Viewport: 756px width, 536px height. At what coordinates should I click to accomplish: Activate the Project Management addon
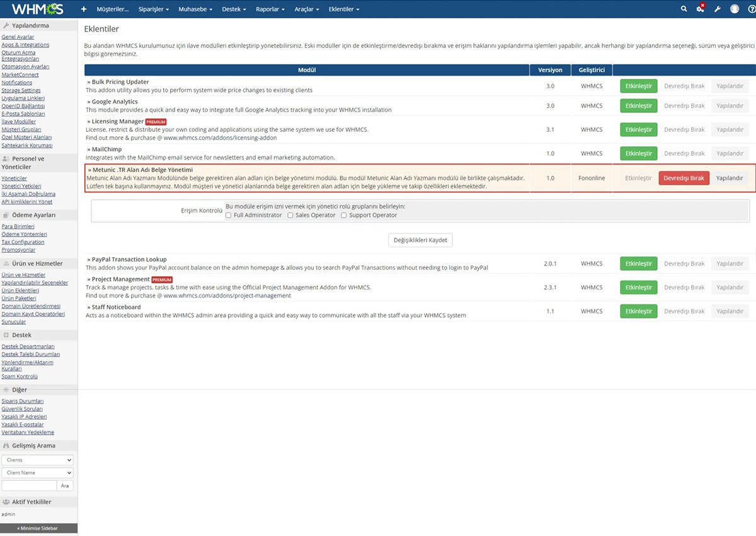(638, 287)
